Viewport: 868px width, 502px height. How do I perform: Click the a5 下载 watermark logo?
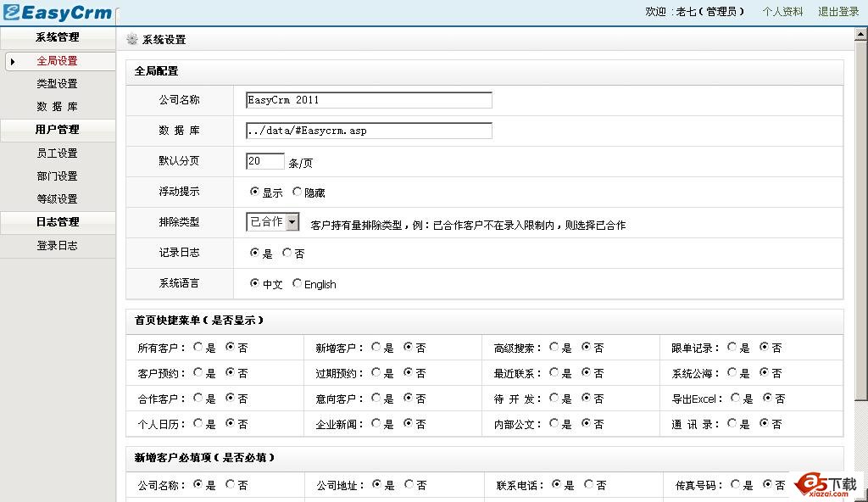(826, 485)
